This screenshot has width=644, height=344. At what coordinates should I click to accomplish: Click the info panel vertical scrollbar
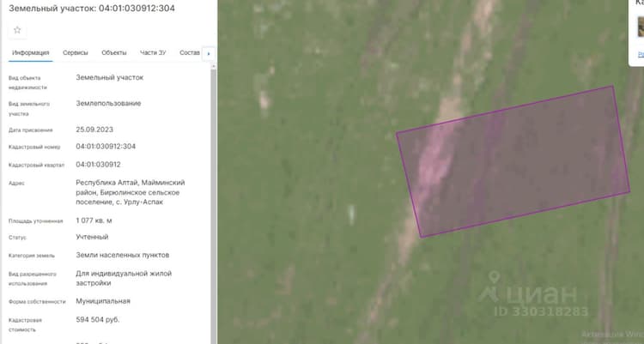coord(213,205)
